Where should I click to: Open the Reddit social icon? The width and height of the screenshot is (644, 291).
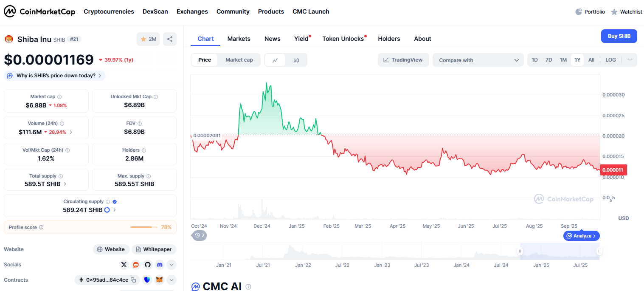tap(136, 265)
